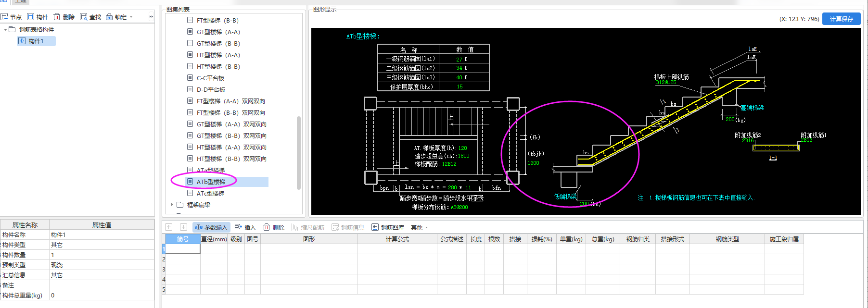Edit the 一级钢筋锚固 value 27

coord(459,59)
